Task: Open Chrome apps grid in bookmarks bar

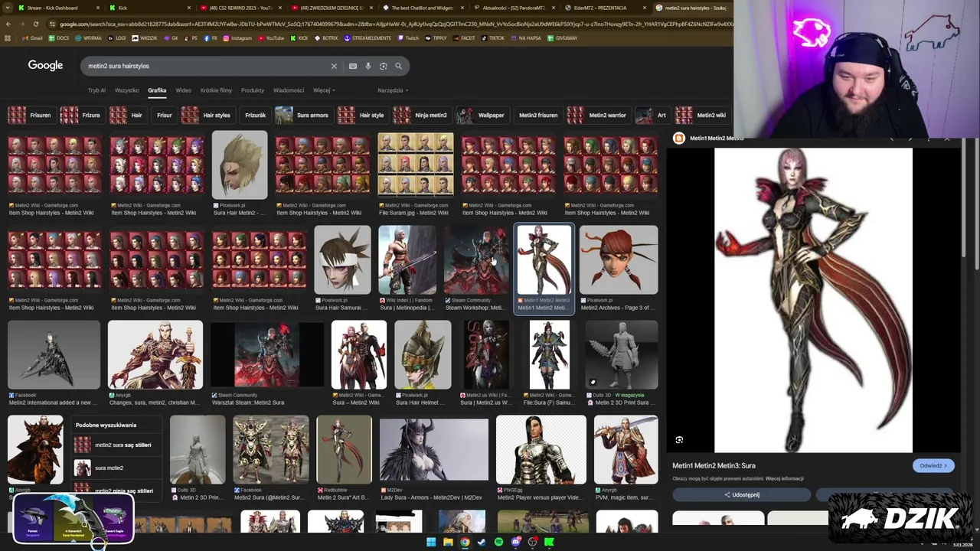Action: [x=8, y=37]
